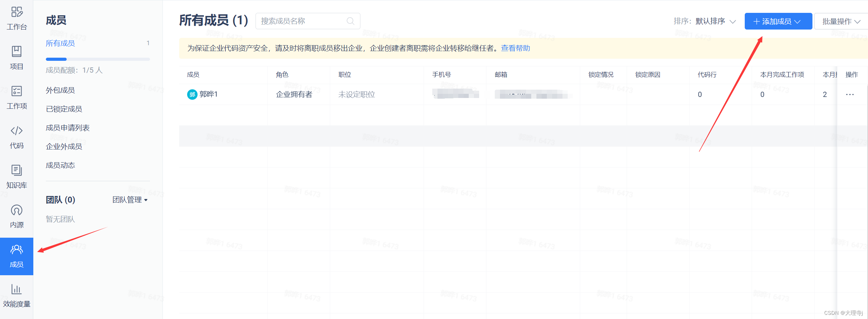
Task: Expand the 默认排序 sort dropdown
Action: (x=716, y=21)
